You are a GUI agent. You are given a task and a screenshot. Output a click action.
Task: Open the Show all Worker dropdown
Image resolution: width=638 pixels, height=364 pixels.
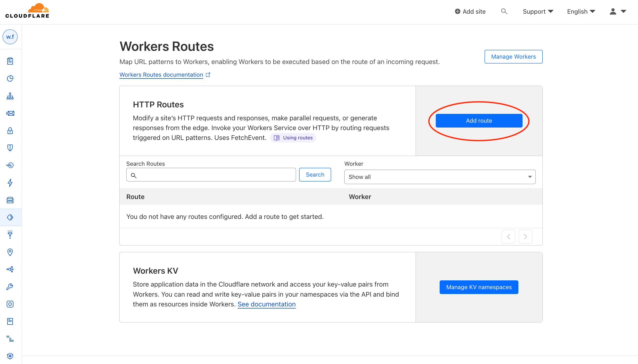pos(440,177)
